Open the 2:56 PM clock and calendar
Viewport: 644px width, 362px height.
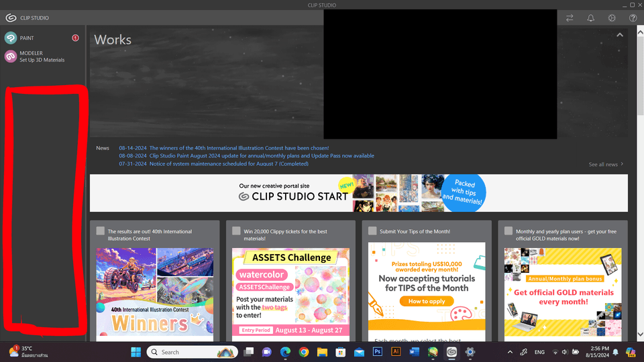597,352
